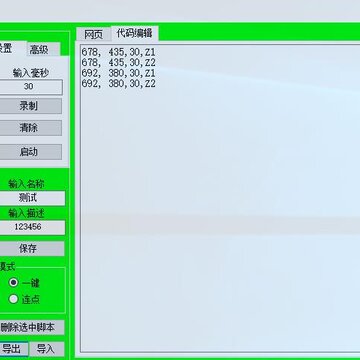Viewport: 360px width, 360px height.
Task: Open the 代码编辑 tab
Action: click(135, 33)
